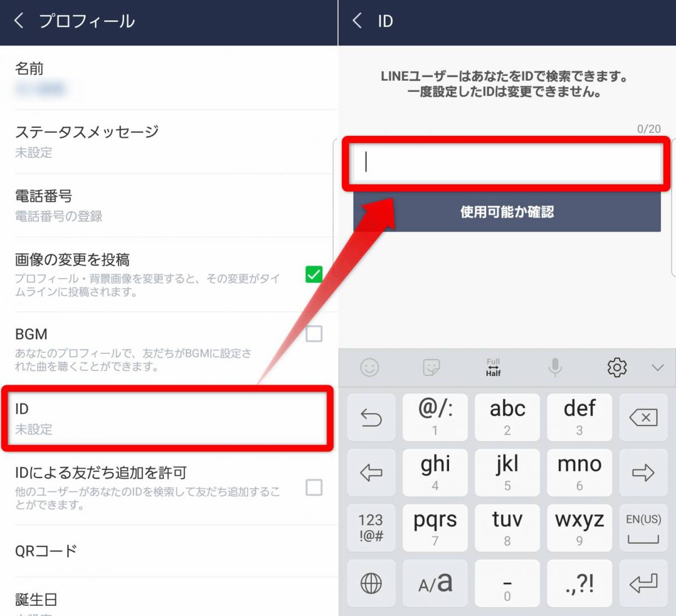Switch to the 123!@# symbol layer
This screenshot has width=676, height=616.
[x=371, y=528]
